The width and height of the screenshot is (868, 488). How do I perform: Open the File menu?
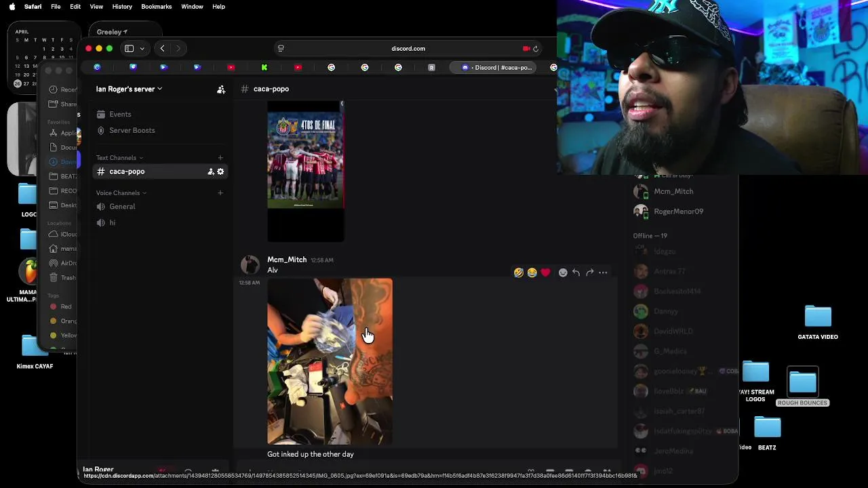(x=56, y=7)
